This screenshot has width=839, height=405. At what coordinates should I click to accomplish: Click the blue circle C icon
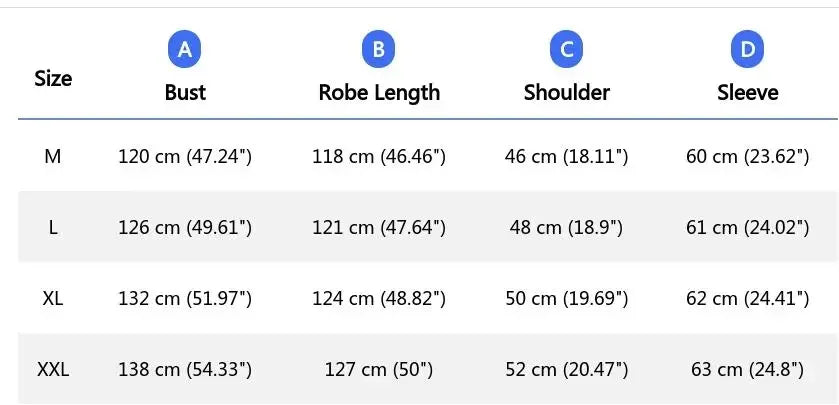pos(566,48)
